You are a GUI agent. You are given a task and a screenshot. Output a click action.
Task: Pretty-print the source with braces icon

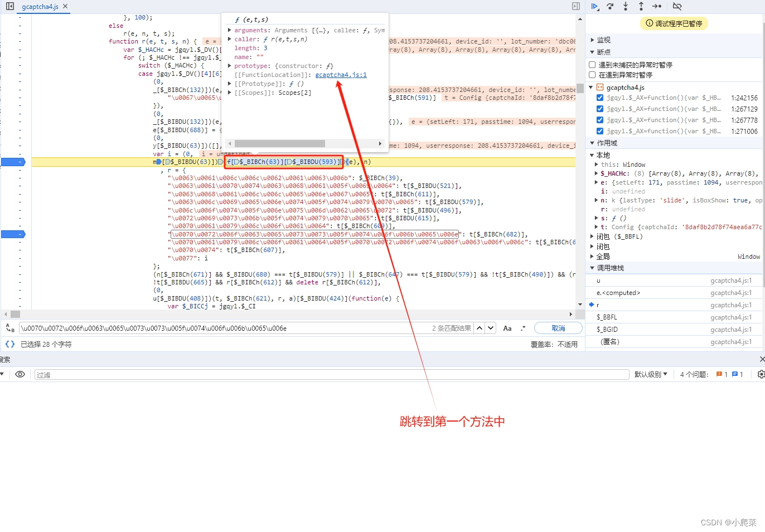10,344
